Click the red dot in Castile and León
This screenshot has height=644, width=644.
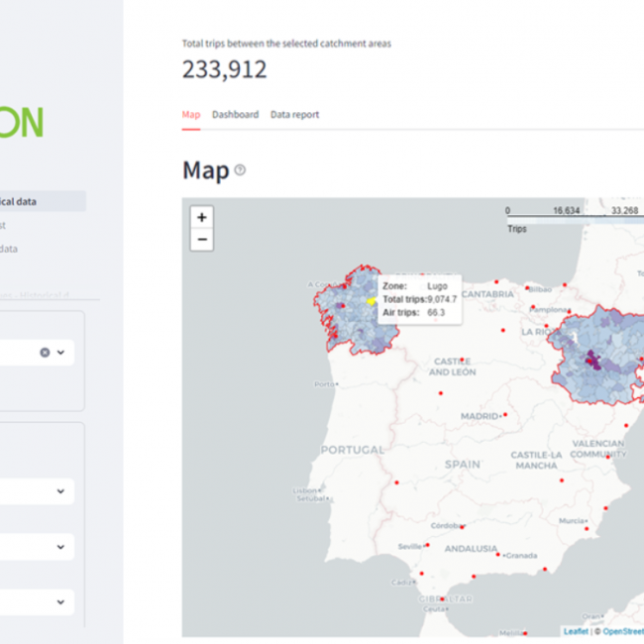point(440,391)
